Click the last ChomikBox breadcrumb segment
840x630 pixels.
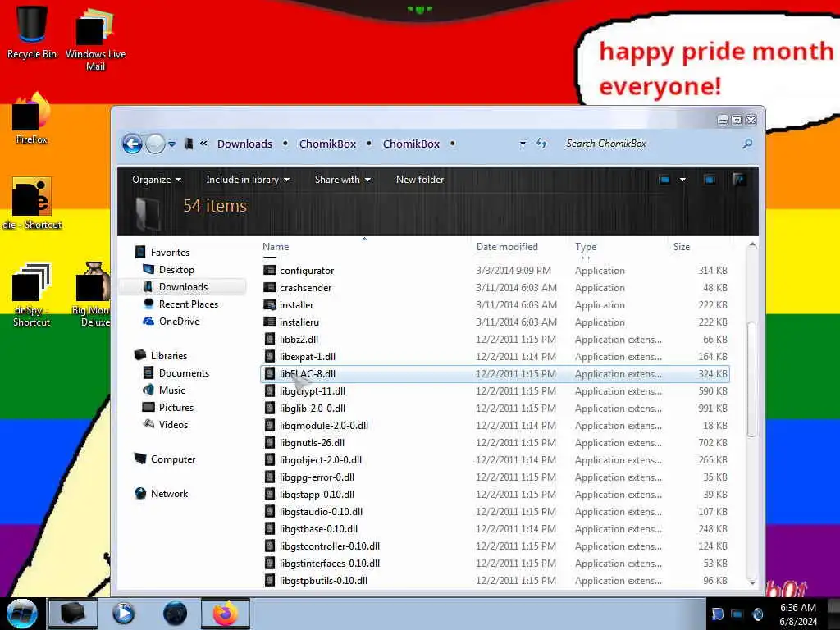tap(411, 144)
